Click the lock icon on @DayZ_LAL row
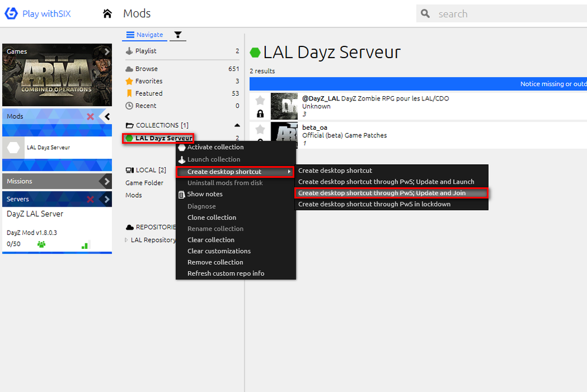 click(x=260, y=113)
